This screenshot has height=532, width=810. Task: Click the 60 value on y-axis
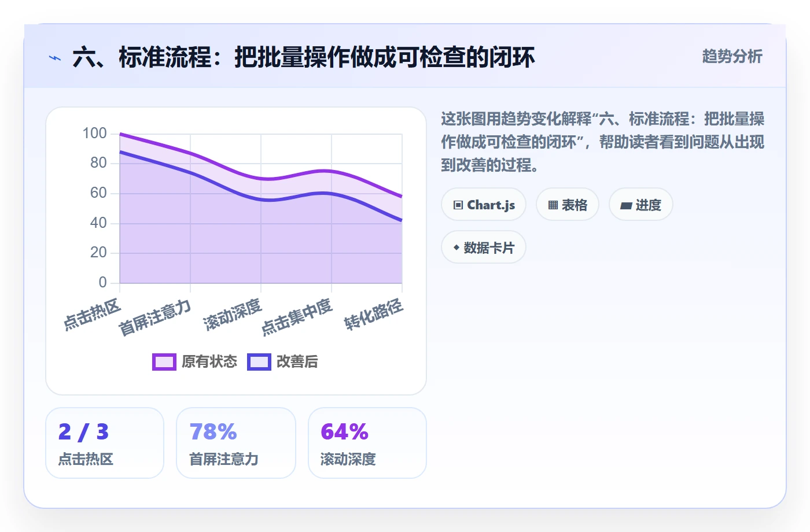click(x=98, y=193)
